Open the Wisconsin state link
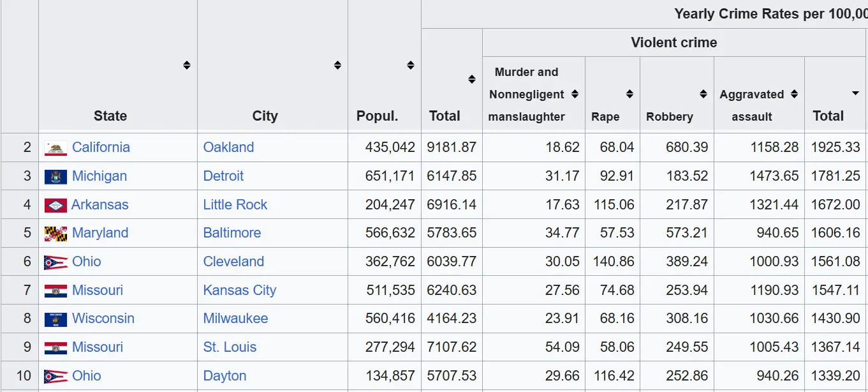Image resolution: width=868 pixels, height=392 pixels. pos(103,319)
